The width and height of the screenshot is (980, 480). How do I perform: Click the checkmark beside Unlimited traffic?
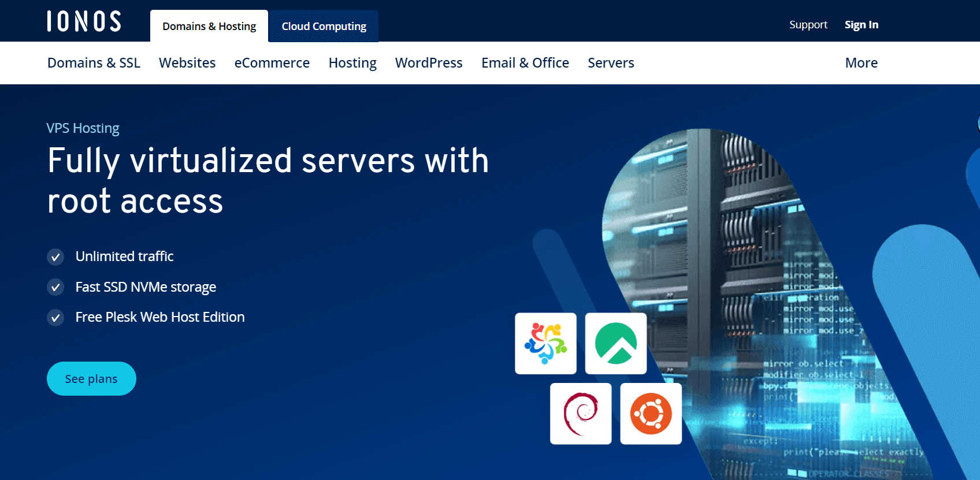pos(55,257)
